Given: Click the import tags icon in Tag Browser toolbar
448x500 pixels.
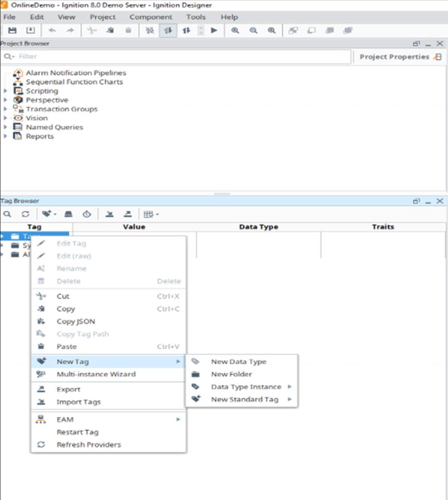Looking at the screenshot, I should [x=109, y=214].
